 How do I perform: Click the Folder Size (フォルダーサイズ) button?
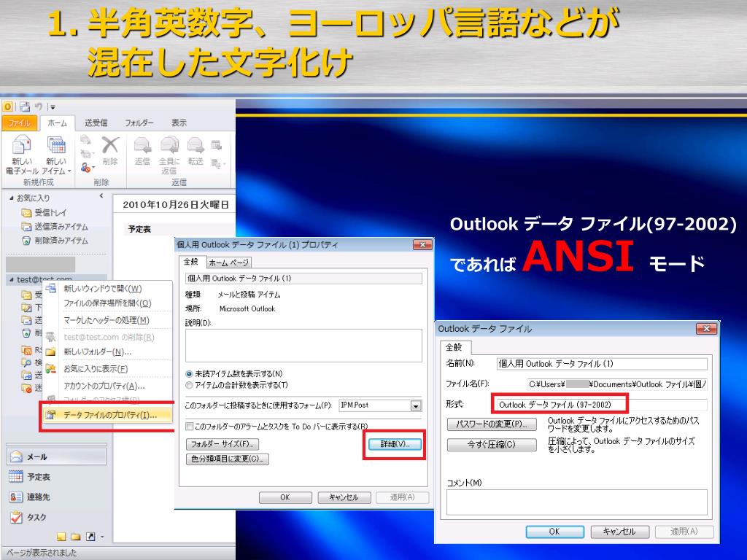(x=222, y=444)
